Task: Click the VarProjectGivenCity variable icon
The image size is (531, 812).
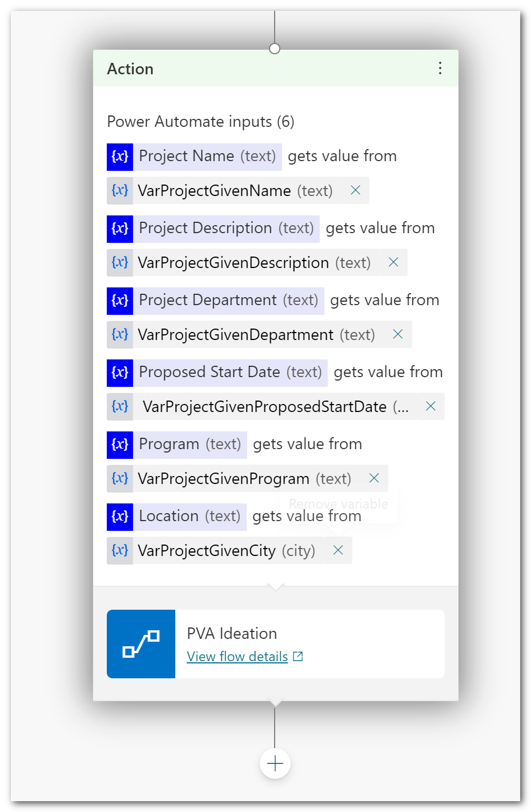Action: 120,550
